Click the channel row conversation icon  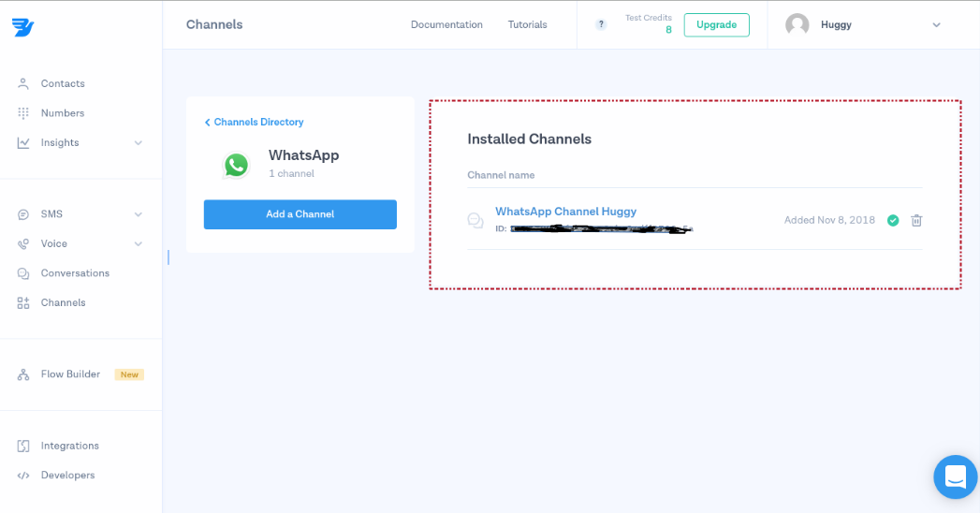(x=475, y=221)
